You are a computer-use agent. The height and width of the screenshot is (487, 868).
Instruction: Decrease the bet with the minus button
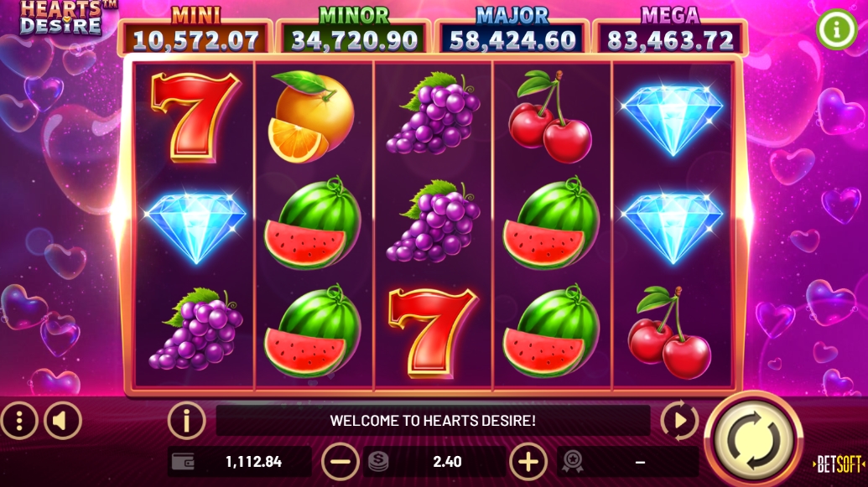[340, 462]
